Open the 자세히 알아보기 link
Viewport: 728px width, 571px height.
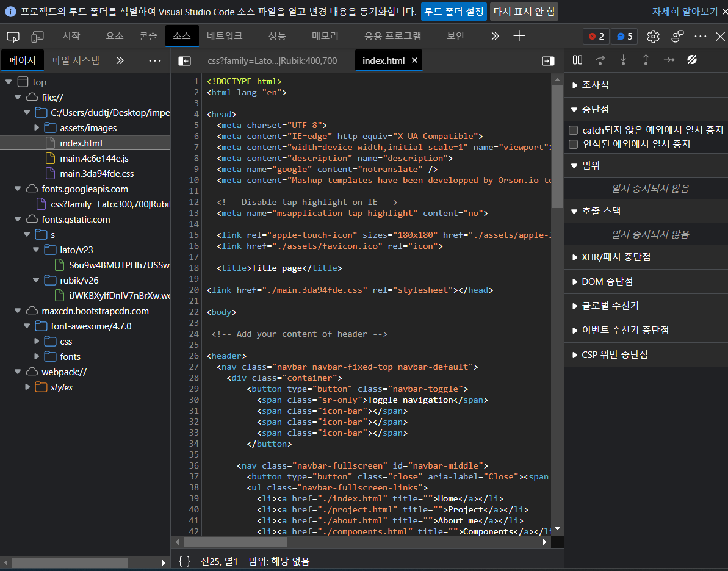tap(685, 11)
